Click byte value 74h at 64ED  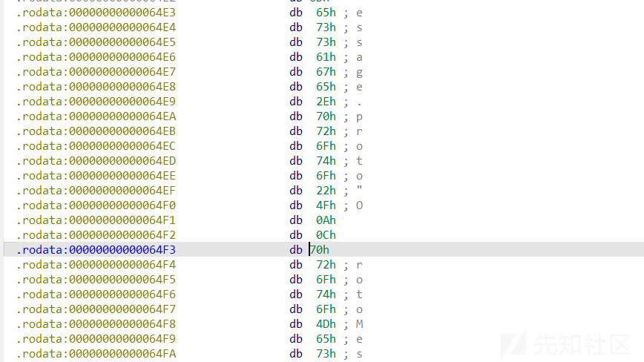click(x=326, y=161)
